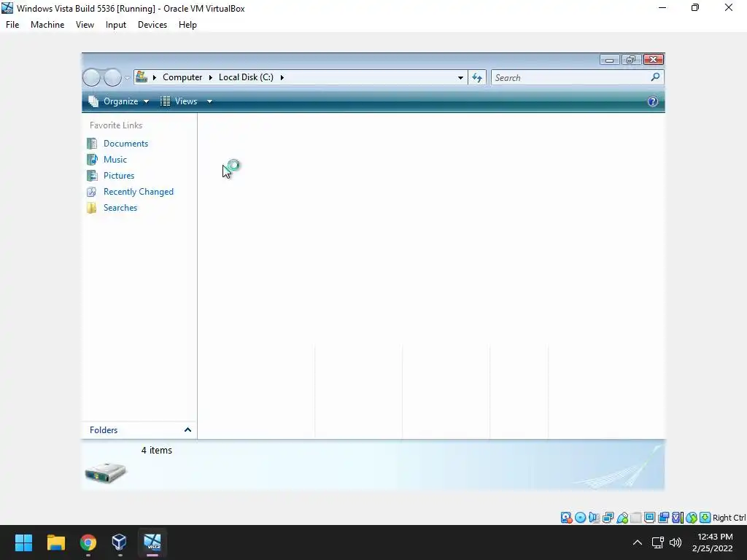The image size is (747, 560).
Task: Open Music favorite link
Action: [x=115, y=160]
